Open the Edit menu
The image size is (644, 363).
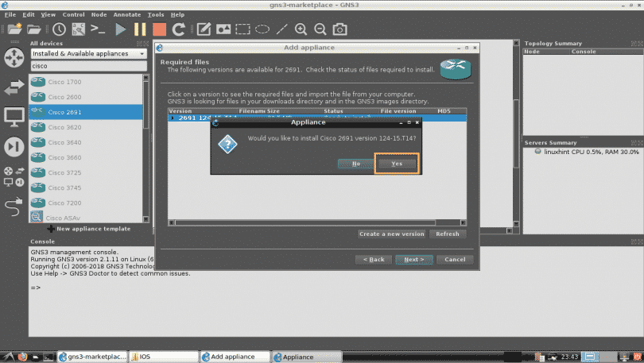tap(29, 14)
